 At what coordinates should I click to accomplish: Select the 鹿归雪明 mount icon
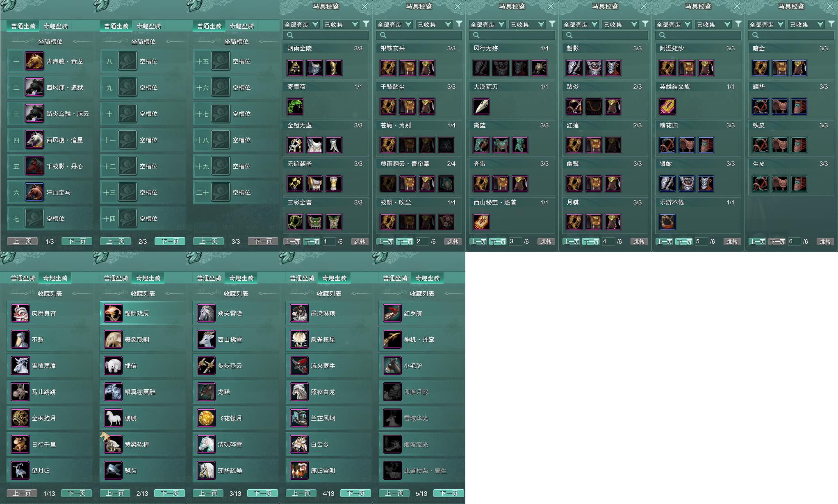299,470
